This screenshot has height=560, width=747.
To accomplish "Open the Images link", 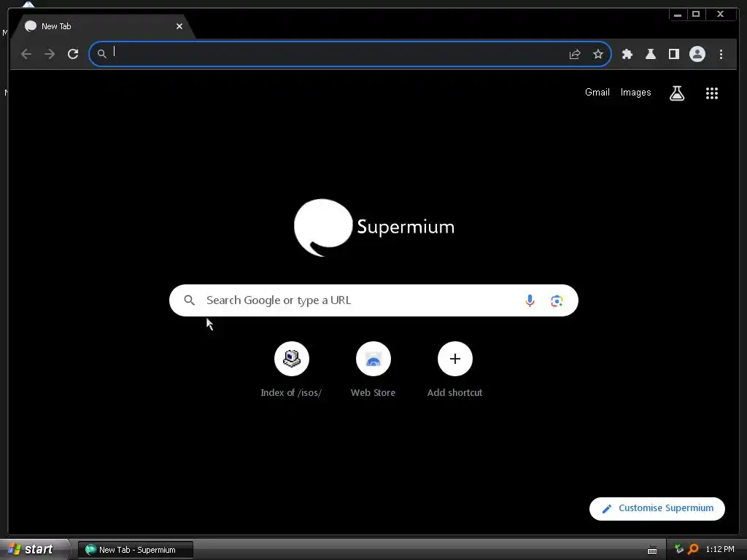I will click(x=635, y=93).
